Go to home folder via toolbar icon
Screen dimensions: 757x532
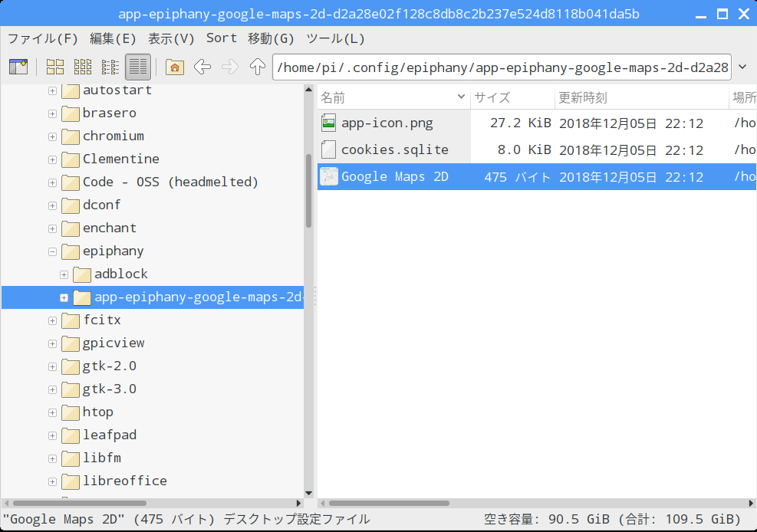(x=175, y=67)
